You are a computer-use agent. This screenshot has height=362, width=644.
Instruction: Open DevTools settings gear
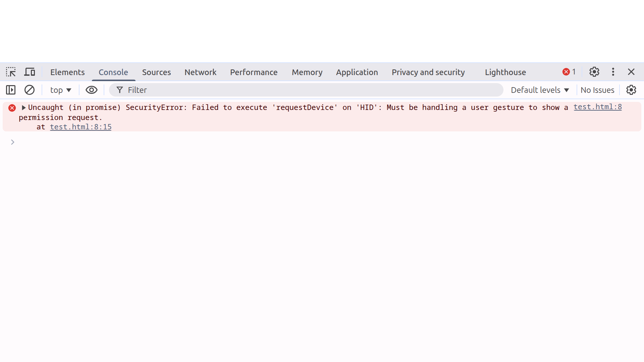click(594, 72)
